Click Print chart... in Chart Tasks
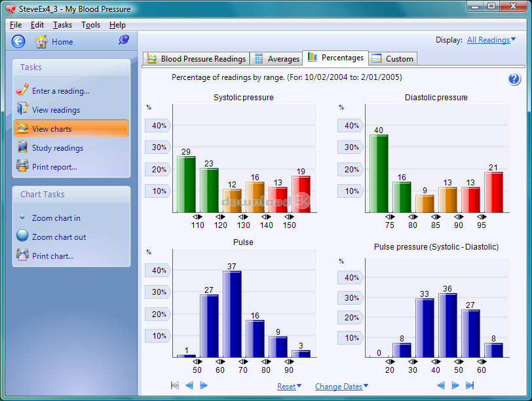The image size is (532, 401). coord(52,256)
